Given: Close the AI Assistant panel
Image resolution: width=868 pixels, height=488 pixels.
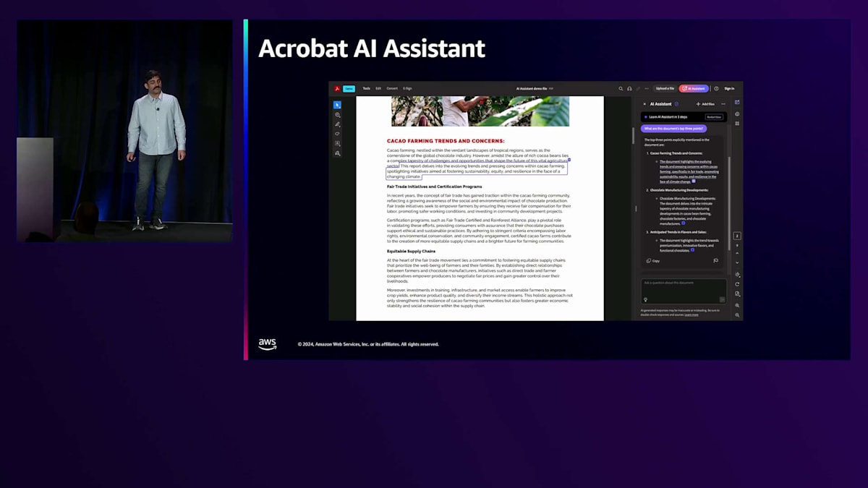Looking at the screenshot, I should pos(644,104).
